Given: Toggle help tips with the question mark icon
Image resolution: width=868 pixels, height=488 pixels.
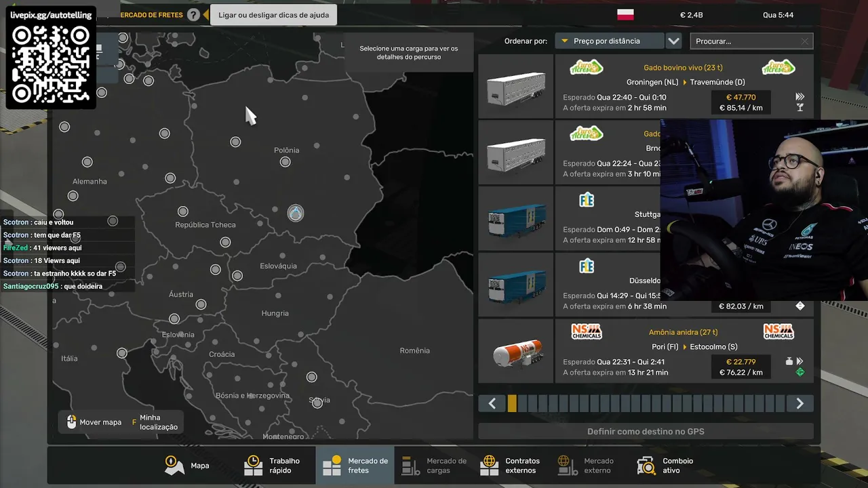Looking at the screenshot, I should point(194,15).
